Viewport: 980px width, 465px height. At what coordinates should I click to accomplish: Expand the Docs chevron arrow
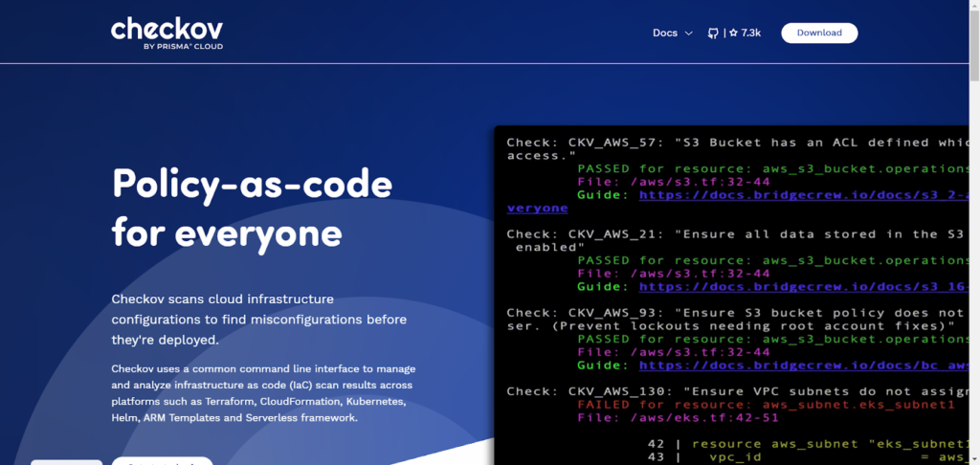click(689, 33)
